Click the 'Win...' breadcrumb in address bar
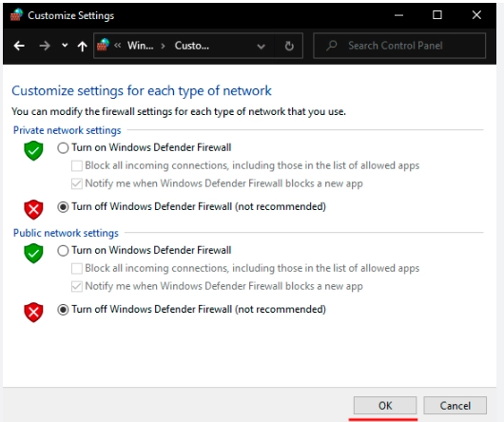 pyautogui.click(x=140, y=46)
